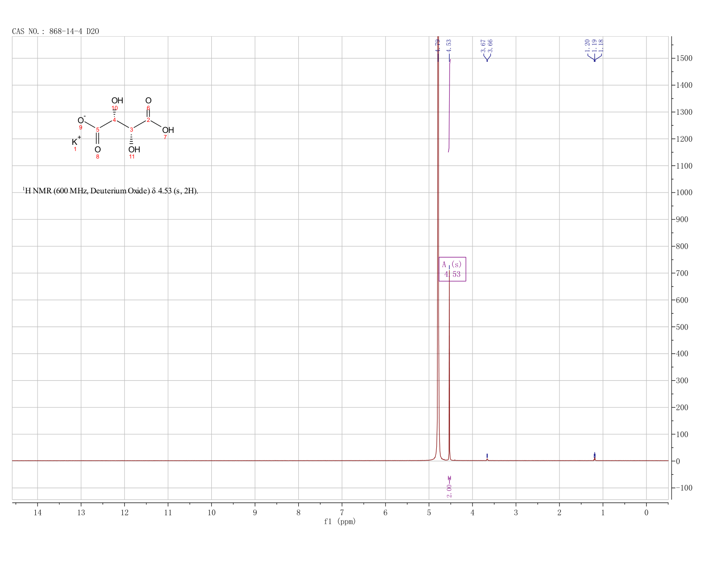Click x-axis tick label 0
Screen dimensions: 728x563
[646, 512]
